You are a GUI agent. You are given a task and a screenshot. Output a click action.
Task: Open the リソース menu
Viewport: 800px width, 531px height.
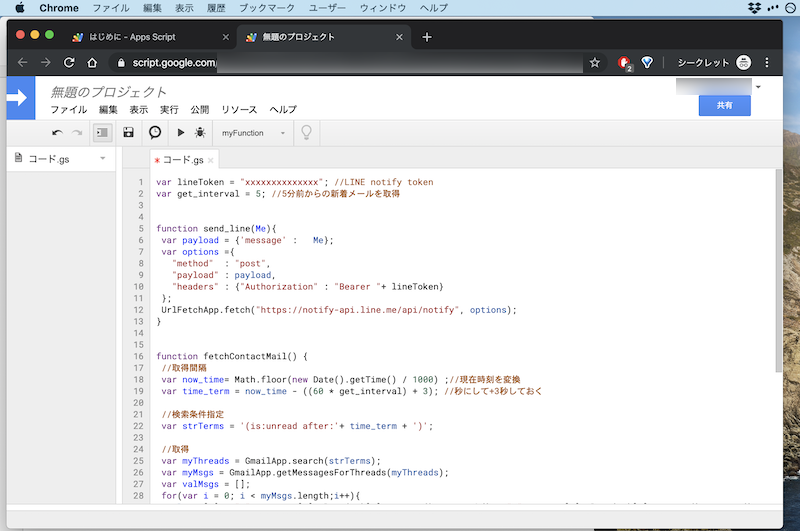point(239,109)
